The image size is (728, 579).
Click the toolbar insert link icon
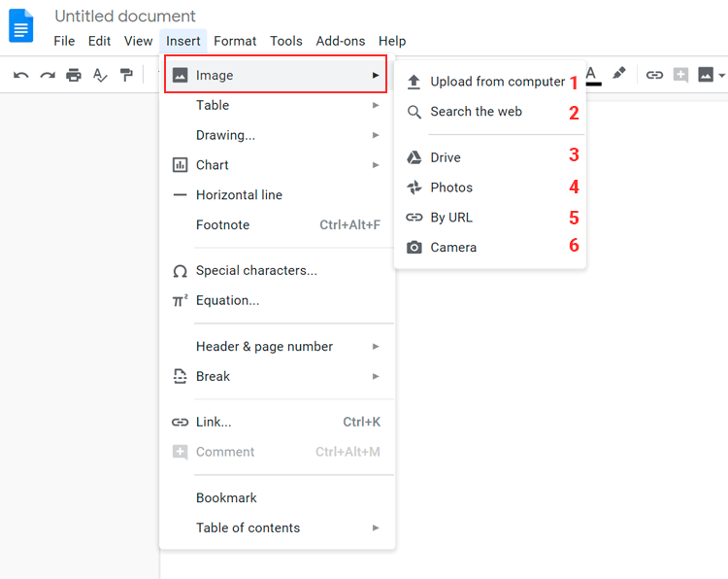[x=654, y=75]
